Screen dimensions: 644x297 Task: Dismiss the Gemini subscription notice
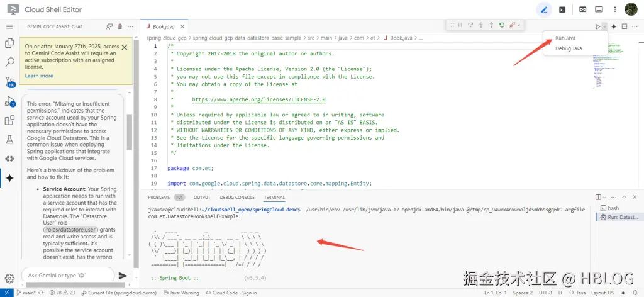(125, 47)
